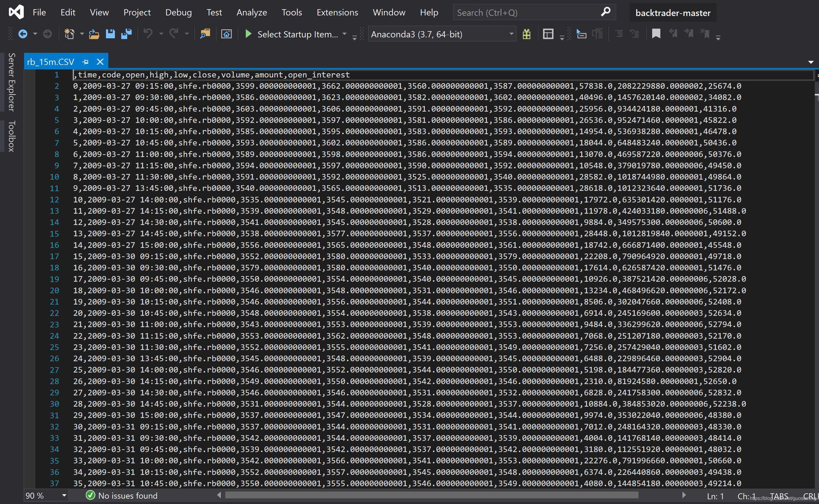Open the Undo history dropdown
Screen dimensions: 819x504
point(161,34)
